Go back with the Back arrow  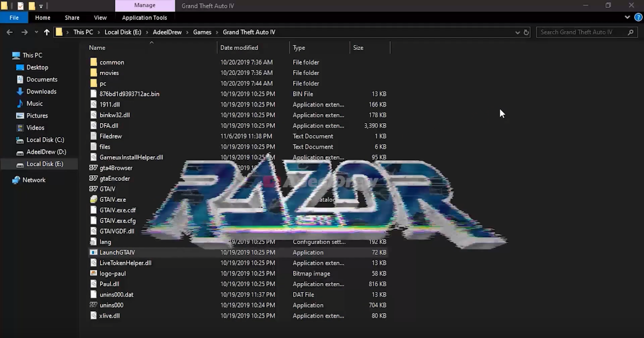(x=10, y=32)
